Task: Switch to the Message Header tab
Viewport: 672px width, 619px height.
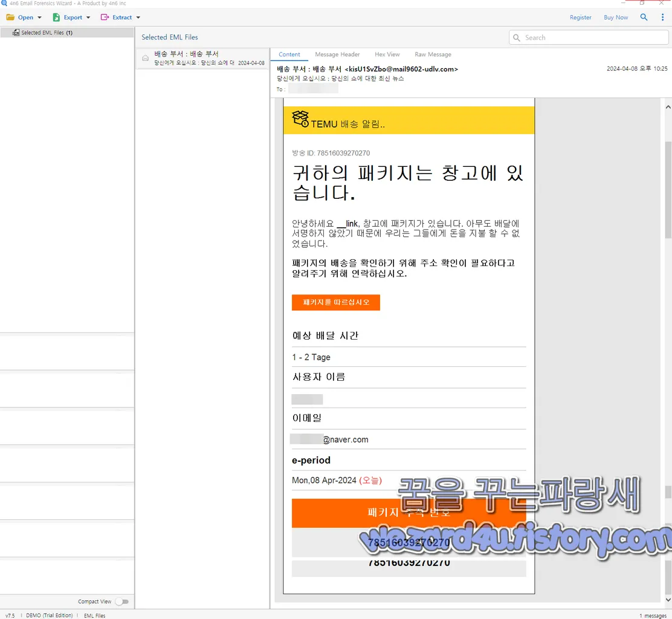Action: tap(337, 54)
